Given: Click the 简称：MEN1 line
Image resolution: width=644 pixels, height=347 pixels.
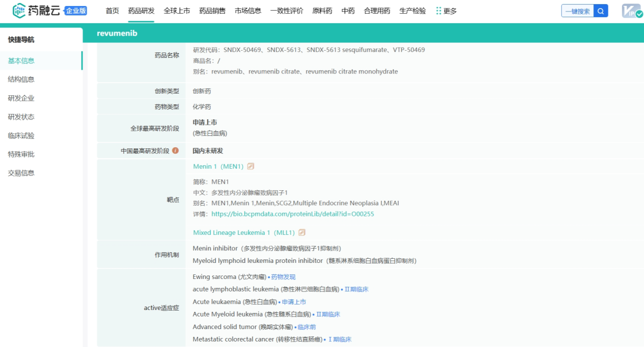Looking at the screenshot, I should pos(210,181).
